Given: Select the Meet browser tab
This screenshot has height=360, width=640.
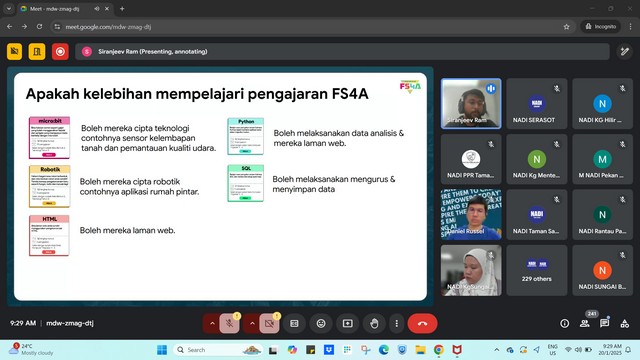Looking at the screenshot, I should tap(61, 9).
